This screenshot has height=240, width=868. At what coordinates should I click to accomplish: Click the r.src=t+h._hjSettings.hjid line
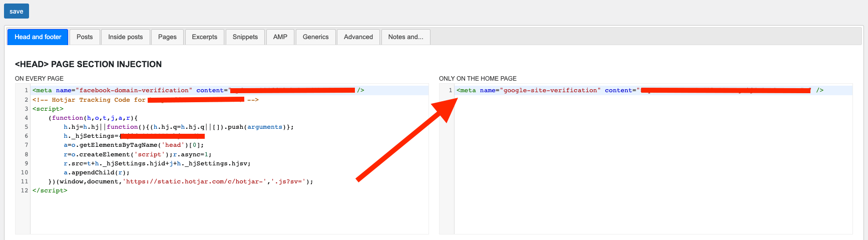157,163
